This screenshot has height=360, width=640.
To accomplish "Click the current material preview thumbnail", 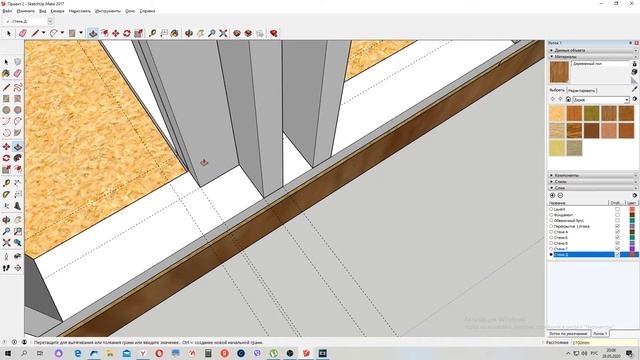I will [x=559, y=72].
